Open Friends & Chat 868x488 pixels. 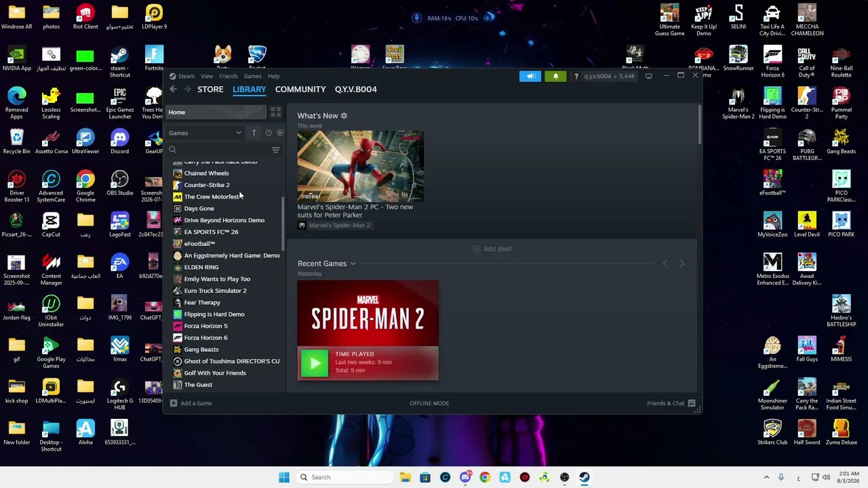[666, 403]
